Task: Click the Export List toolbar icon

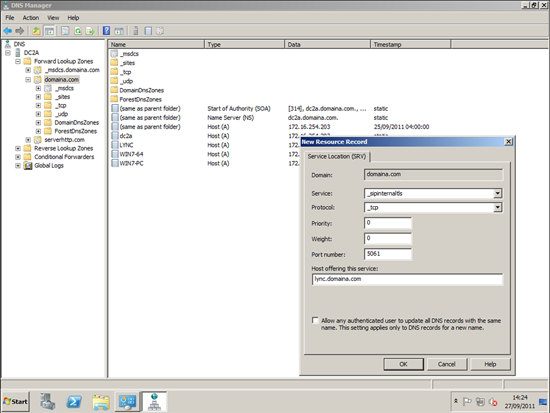Action: pos(90,31)
